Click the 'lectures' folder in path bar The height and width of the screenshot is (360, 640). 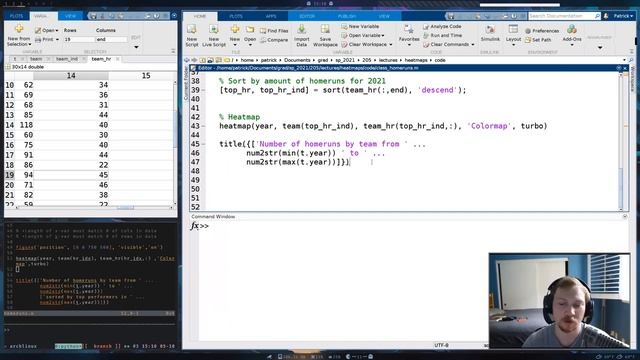388,60
